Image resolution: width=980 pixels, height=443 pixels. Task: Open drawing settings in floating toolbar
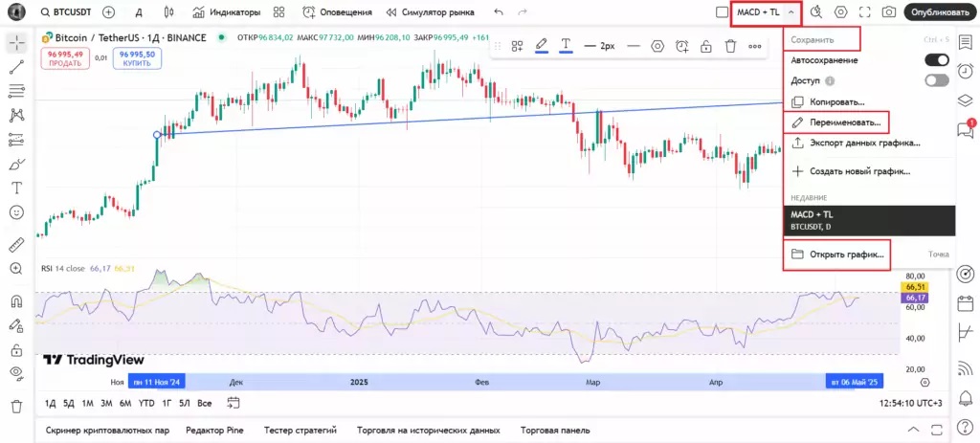[657, 46]
